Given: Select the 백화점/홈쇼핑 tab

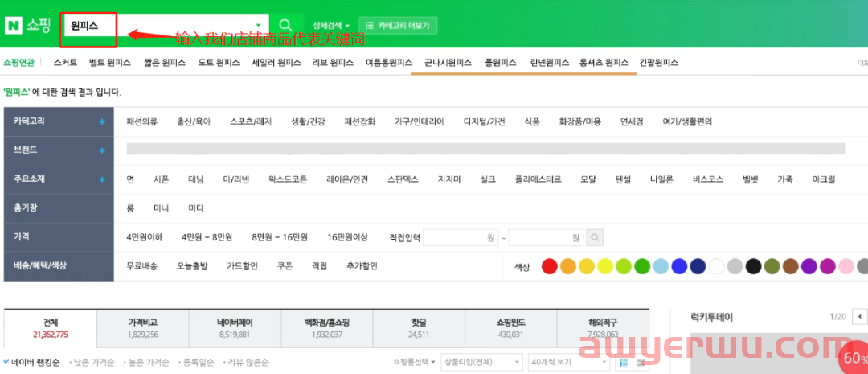Looking at the screenshot, I should (326, 328).
